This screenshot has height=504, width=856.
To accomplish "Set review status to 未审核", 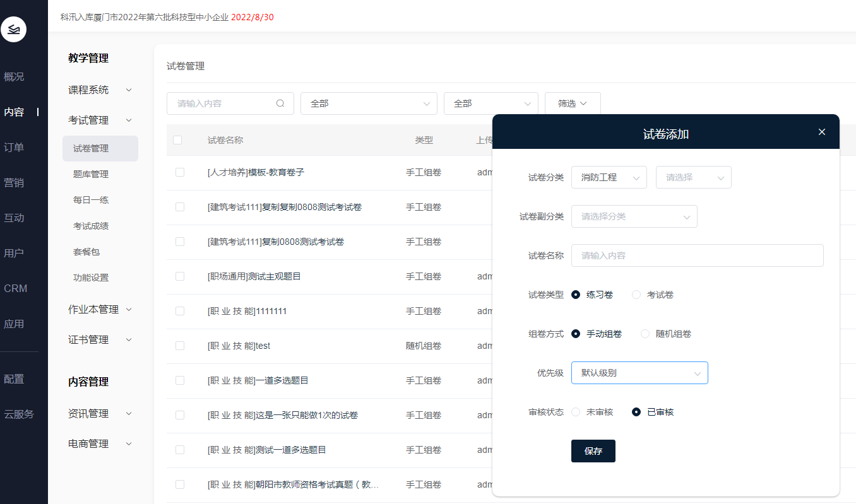I will pyautogui.click(x=576, y=412).
